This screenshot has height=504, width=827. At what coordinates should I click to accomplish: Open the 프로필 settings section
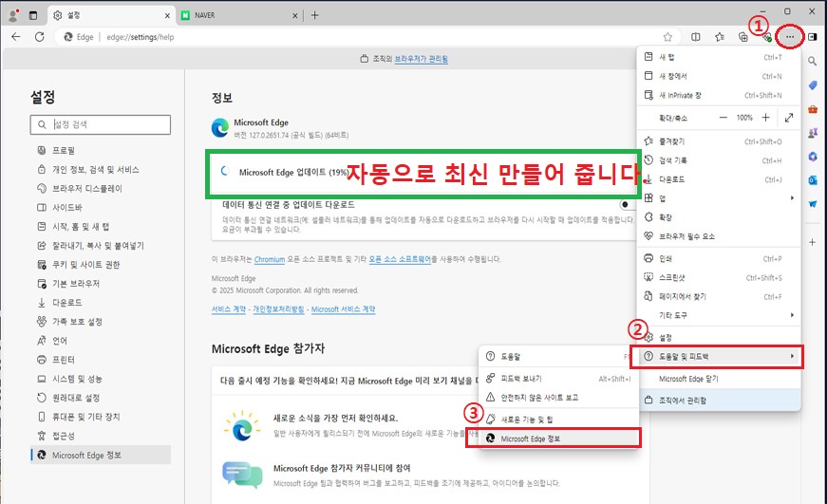click(x=101, y=150)
